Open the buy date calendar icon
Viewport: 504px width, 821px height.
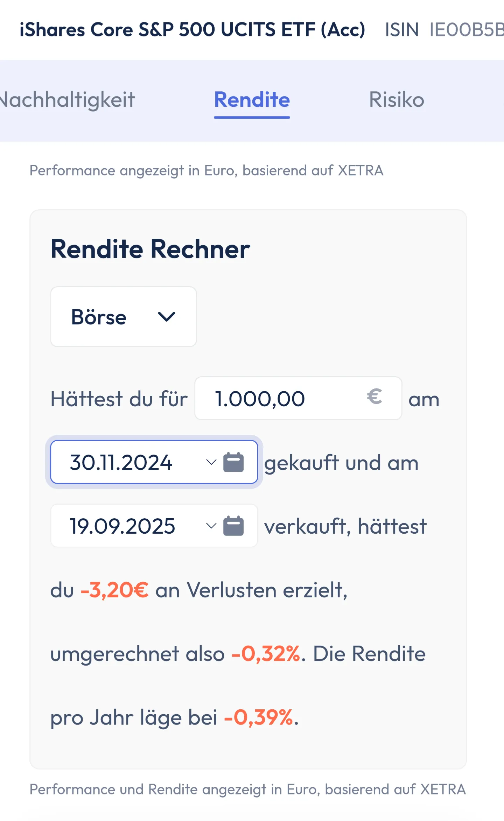coord(233,462)
